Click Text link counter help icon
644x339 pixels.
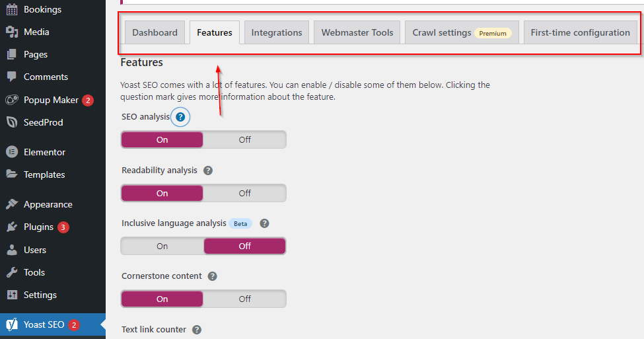tap(197, 329)
